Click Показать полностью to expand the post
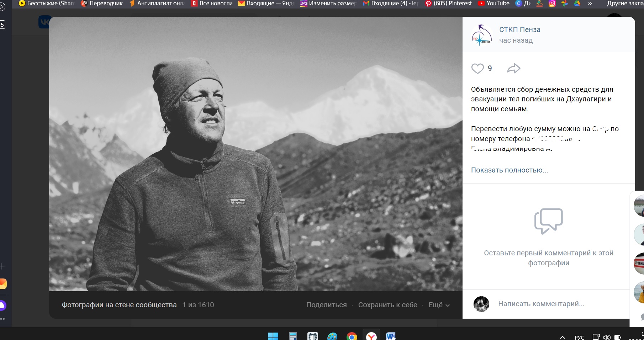Screen dimensions: 644x340 [509, 170]
